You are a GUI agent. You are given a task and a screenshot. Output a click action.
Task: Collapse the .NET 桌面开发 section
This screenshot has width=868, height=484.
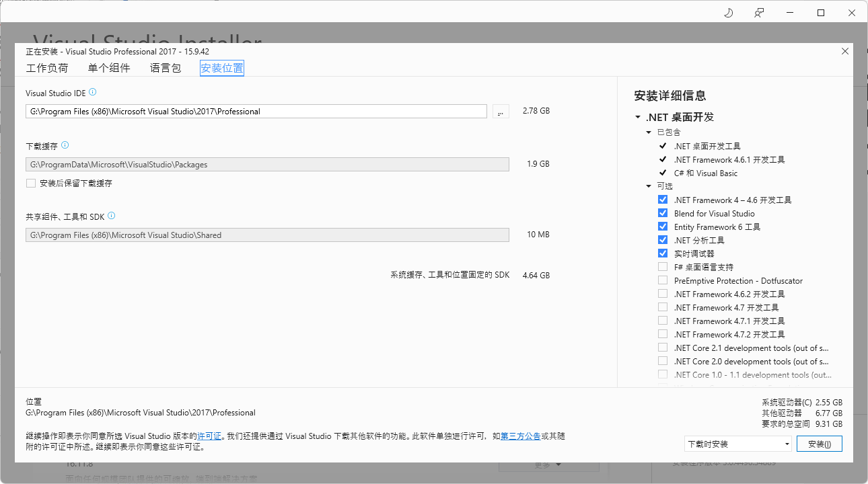(638, 117)
